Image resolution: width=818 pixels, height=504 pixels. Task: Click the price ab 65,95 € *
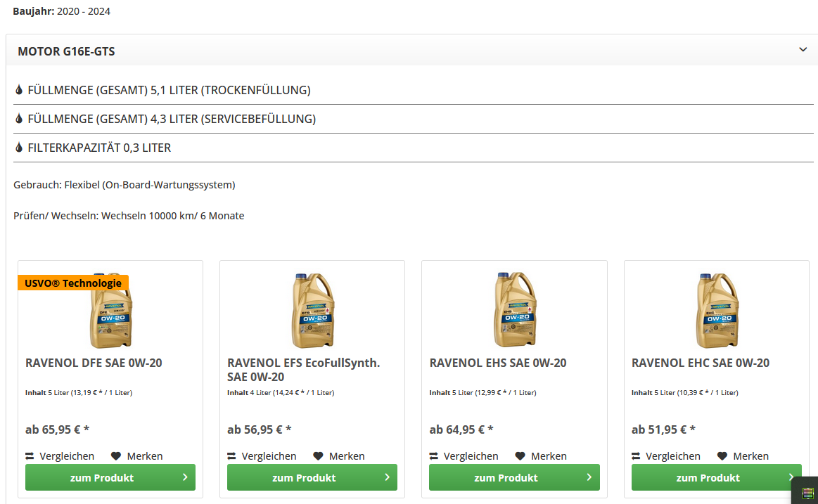point(58,429)
